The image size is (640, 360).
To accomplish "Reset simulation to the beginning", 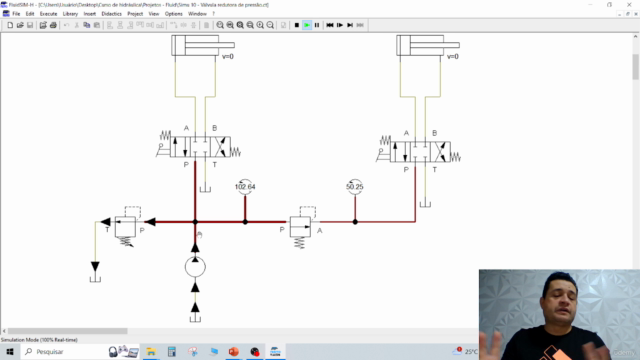I will point(330,25).
